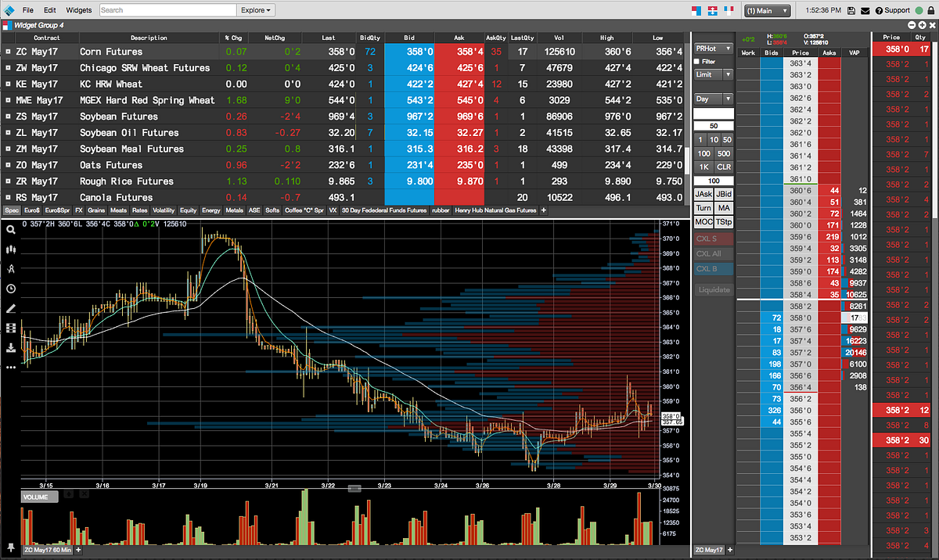
Task: Select the drawing compass tool
Action: [x=10, y=268]
